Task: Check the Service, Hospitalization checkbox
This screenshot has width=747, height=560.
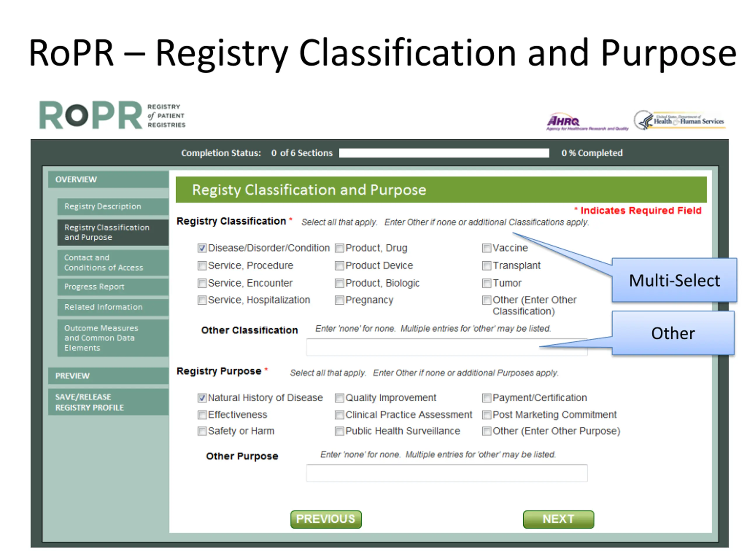Action: [x=202, y=300]
